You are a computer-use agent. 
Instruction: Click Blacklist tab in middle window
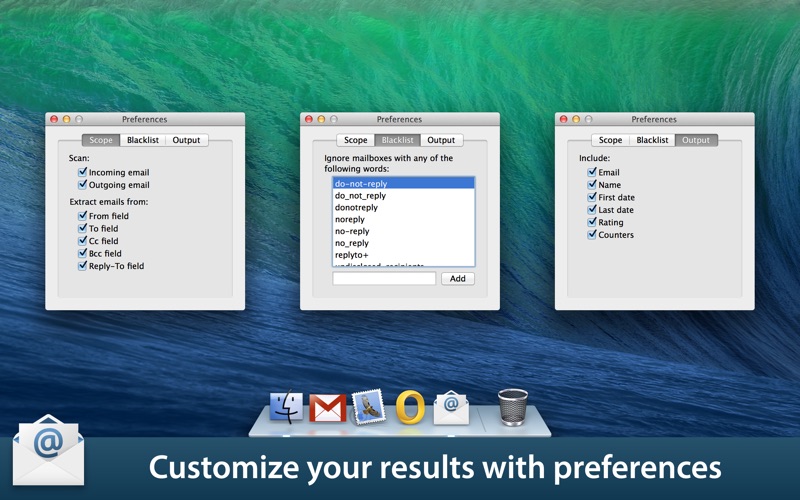coord(397,140)
